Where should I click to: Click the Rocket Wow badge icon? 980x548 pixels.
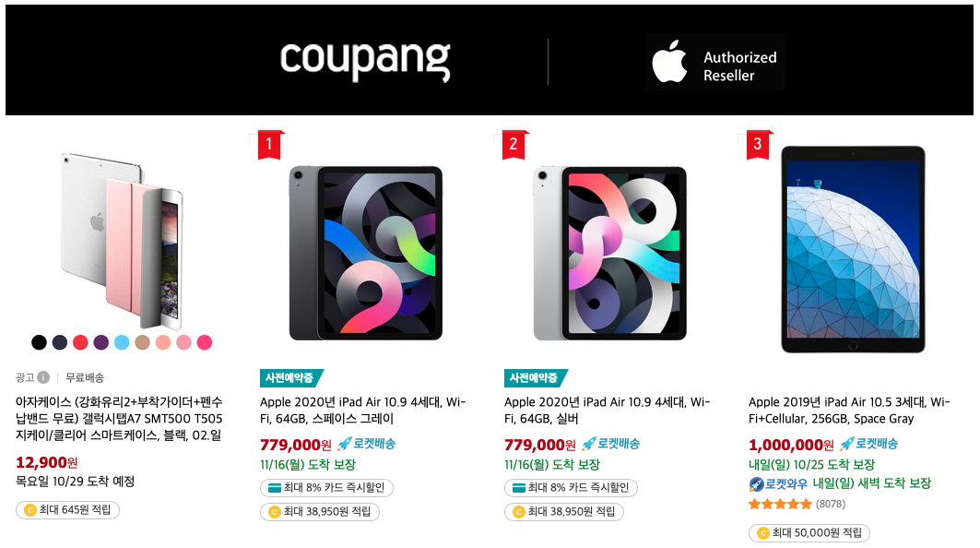(x=756, y=483)
